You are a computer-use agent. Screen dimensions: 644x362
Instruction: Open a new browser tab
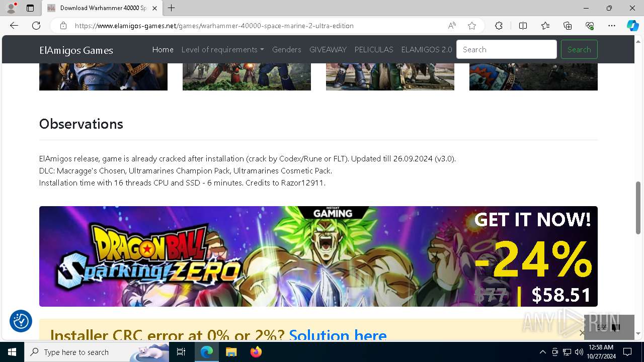click(x=171, y=8)
